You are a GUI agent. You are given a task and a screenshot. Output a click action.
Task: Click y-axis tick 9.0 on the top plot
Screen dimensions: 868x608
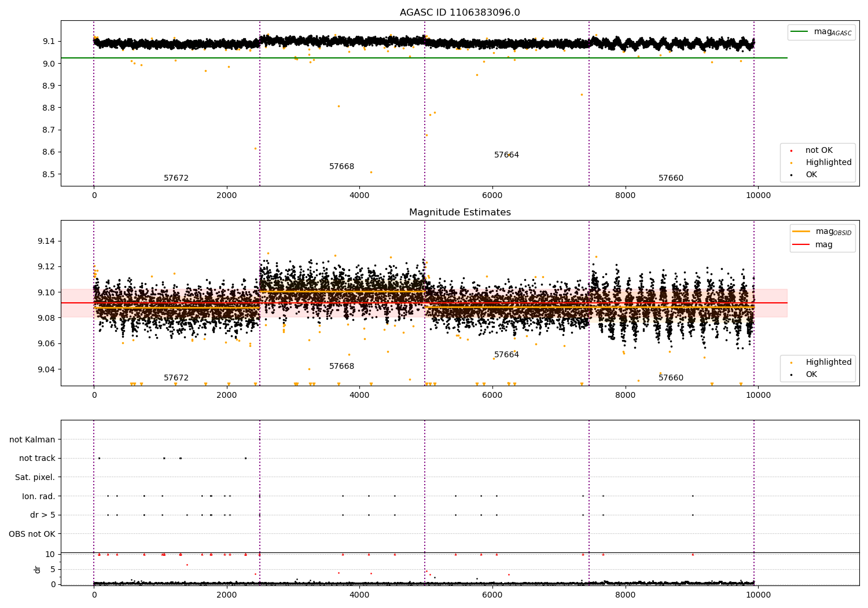click(x=48, y=64)
